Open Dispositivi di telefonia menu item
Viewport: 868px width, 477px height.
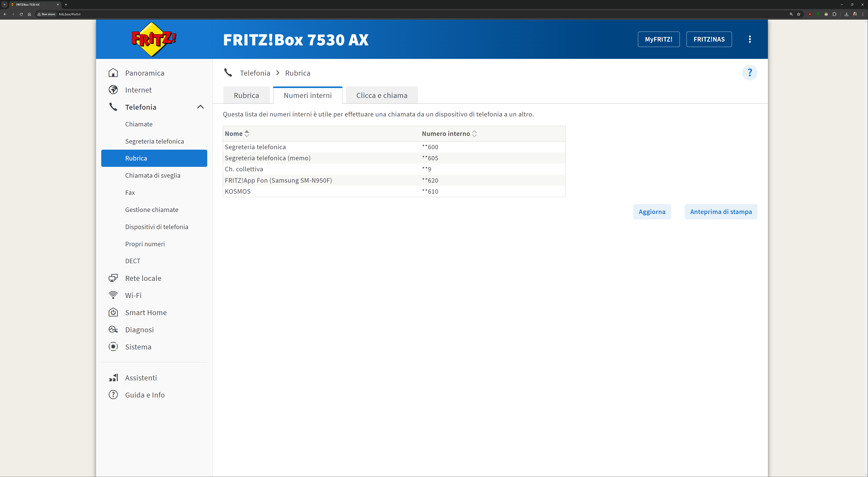157,227
